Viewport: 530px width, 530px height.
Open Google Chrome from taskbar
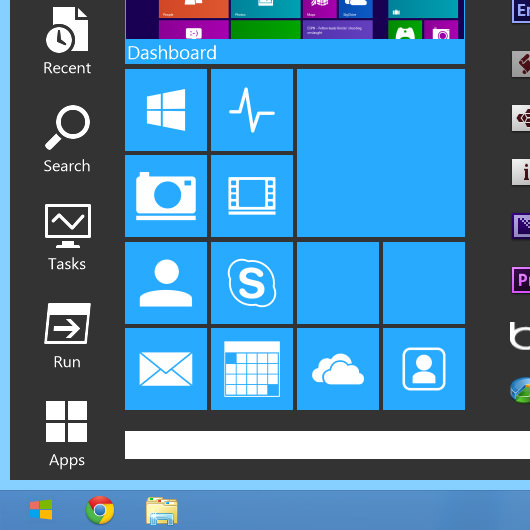[100, 510]
